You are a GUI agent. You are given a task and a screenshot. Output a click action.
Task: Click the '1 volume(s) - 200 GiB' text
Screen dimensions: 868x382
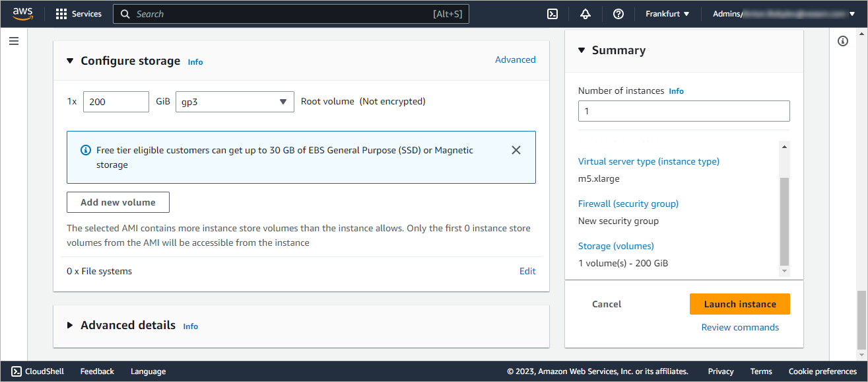624,263
